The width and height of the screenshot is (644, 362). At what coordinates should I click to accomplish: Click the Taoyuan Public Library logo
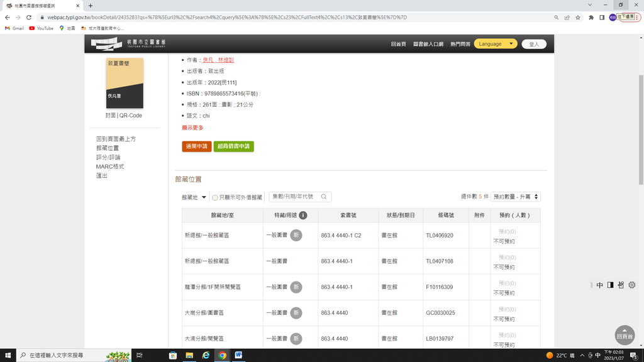click(x=128, y=44)
